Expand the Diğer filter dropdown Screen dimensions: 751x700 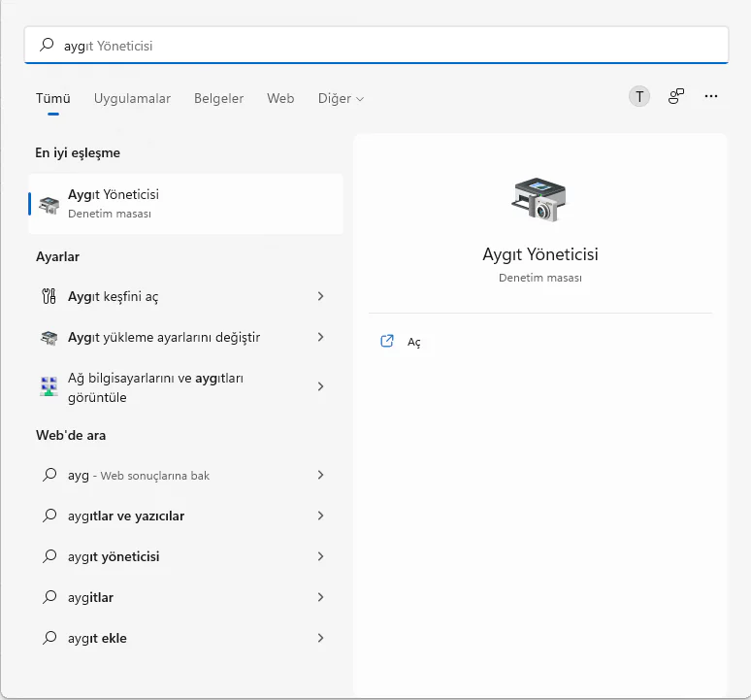341,98
